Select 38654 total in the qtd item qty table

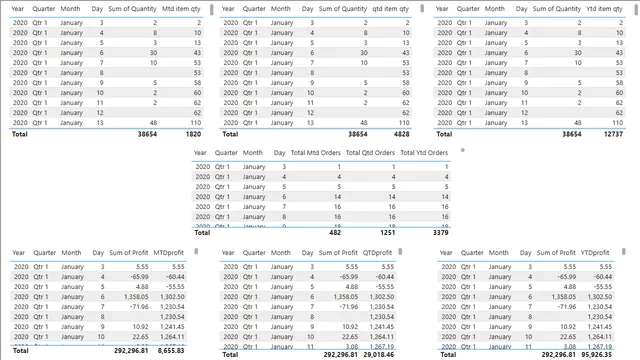(358, 134)
